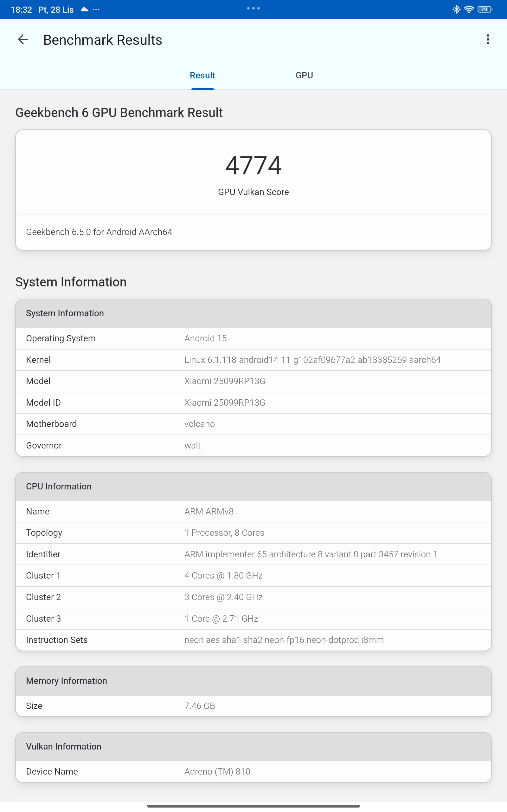Tap the Instruction Sets row
Screen dimensions: 507x812
tap(253, 640)
